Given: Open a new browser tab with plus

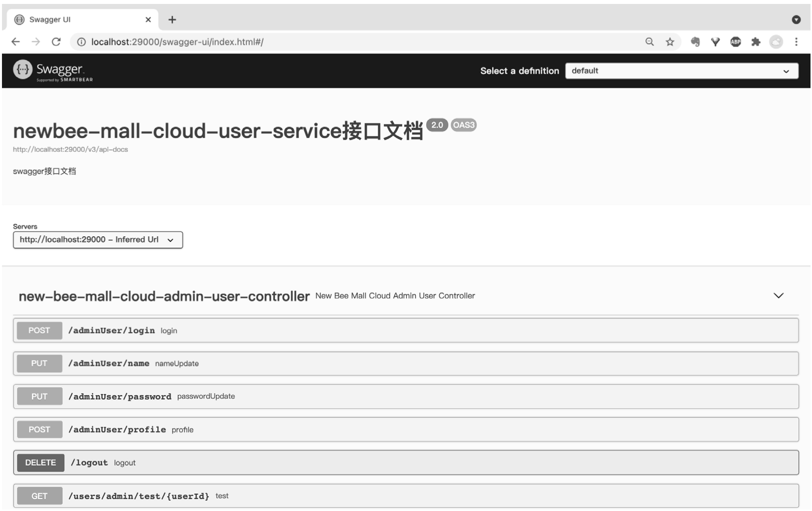Looking at the screenshot, I should (x=172, y=20).
